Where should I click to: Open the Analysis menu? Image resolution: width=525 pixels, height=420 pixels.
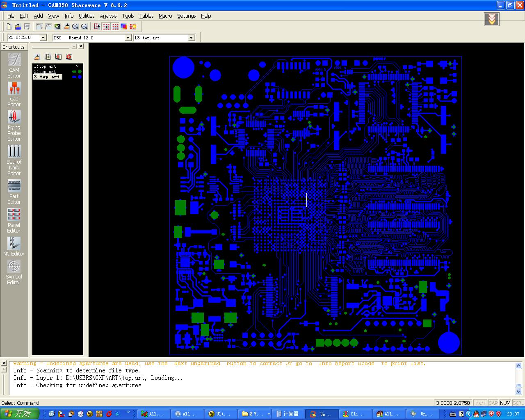(108, 16)
